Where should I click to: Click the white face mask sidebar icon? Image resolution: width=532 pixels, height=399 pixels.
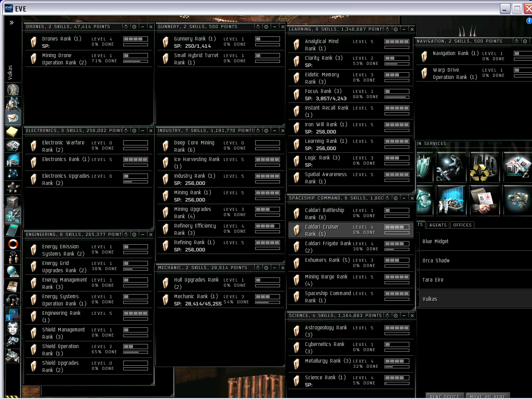pos(12,328)
